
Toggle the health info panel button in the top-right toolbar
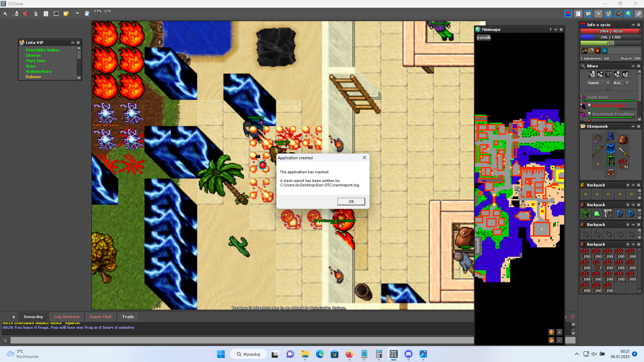point(568,14)
